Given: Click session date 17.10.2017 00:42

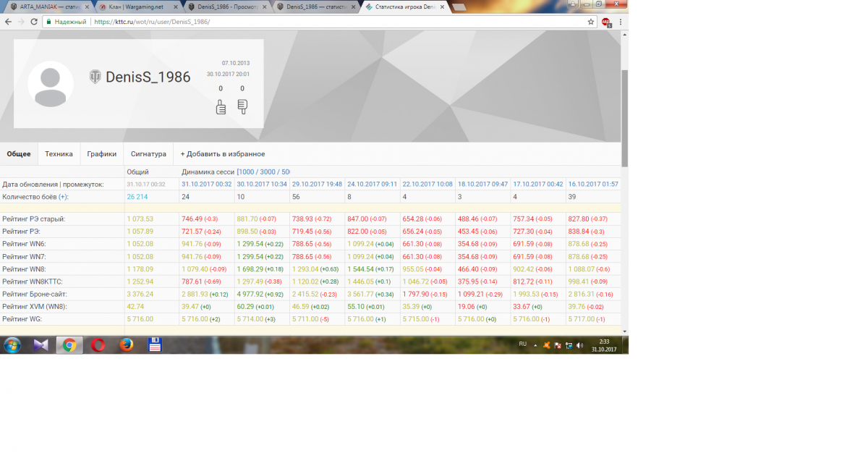Looking at the screenshot, I should click(x=538, y=185).
